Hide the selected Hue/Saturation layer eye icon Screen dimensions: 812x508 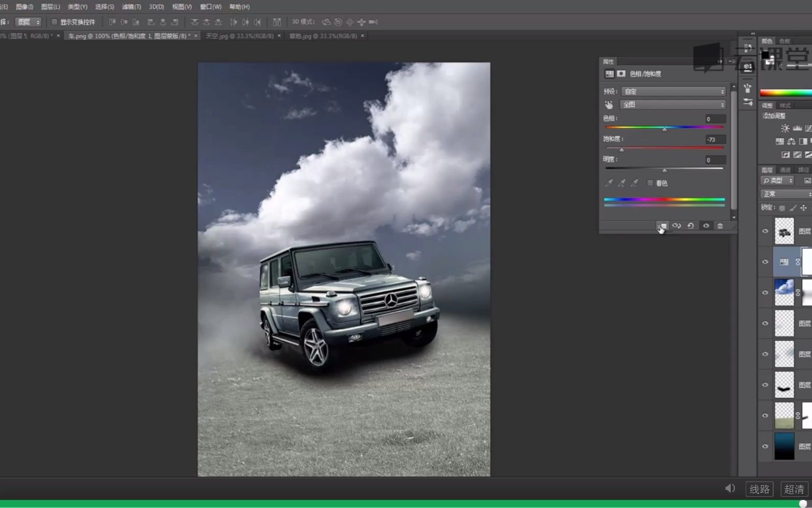click(765, 262)
